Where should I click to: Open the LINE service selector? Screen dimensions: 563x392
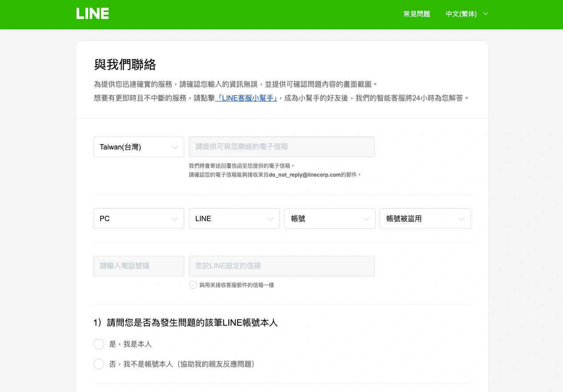pos(234,218)
